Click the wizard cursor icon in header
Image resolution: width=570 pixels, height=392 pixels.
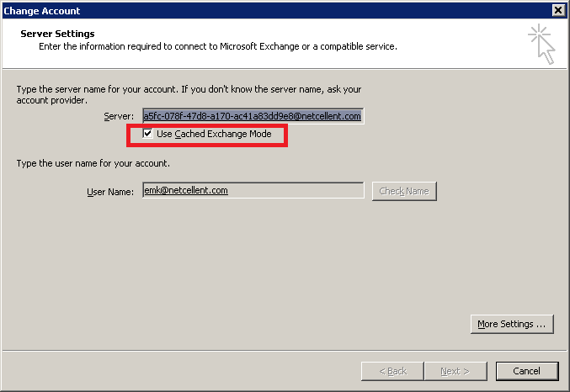(541, 45)
